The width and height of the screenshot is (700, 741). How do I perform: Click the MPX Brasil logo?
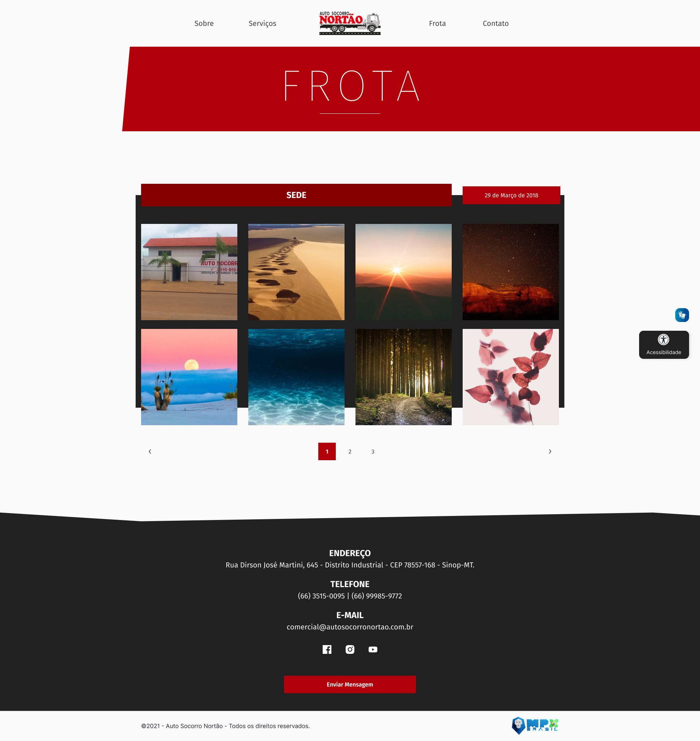(535, 725)
